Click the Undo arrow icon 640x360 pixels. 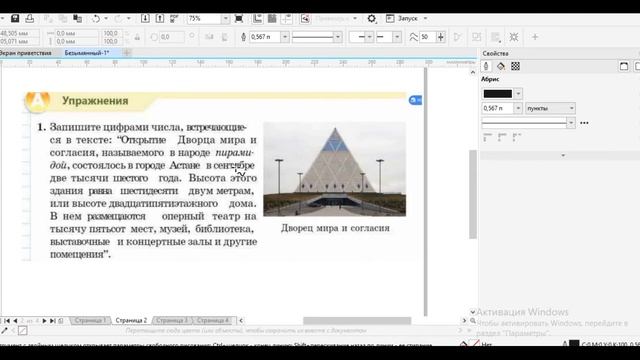pos(96,18)
